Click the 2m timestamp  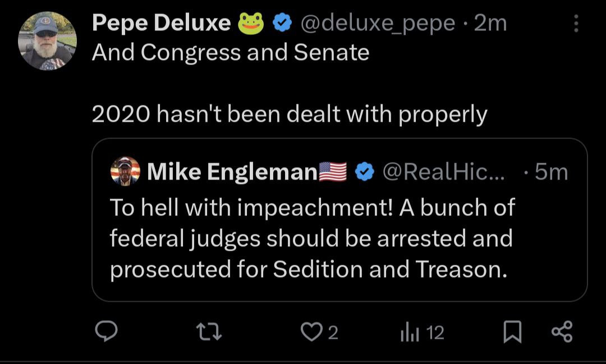point(490,23)
